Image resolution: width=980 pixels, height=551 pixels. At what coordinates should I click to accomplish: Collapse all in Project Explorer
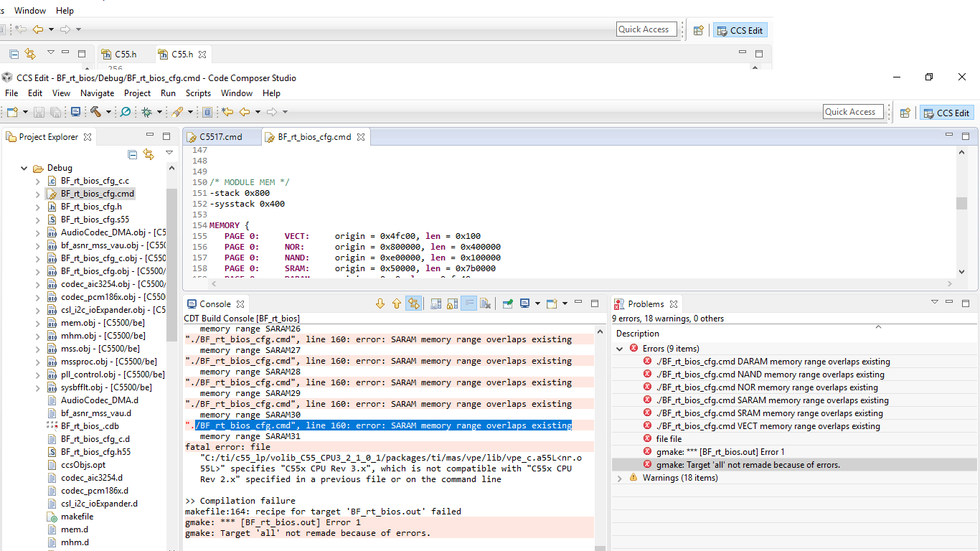[x=133, y=154]
